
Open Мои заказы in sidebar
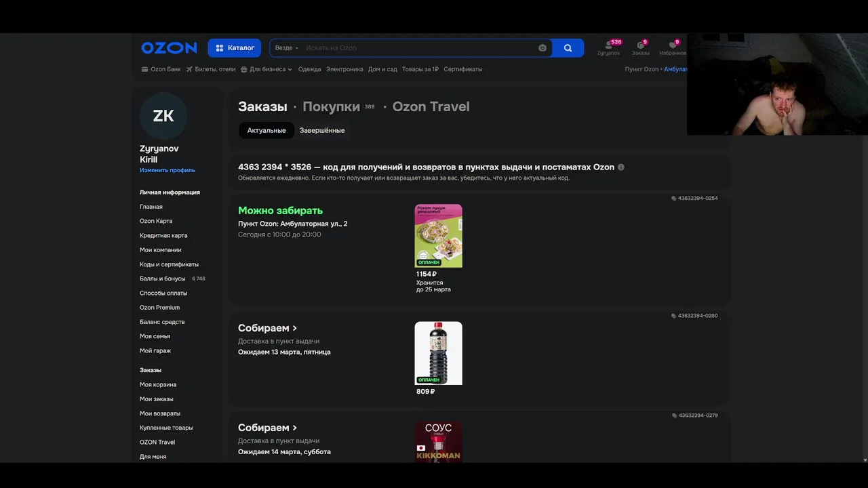(x=157, y=399)
